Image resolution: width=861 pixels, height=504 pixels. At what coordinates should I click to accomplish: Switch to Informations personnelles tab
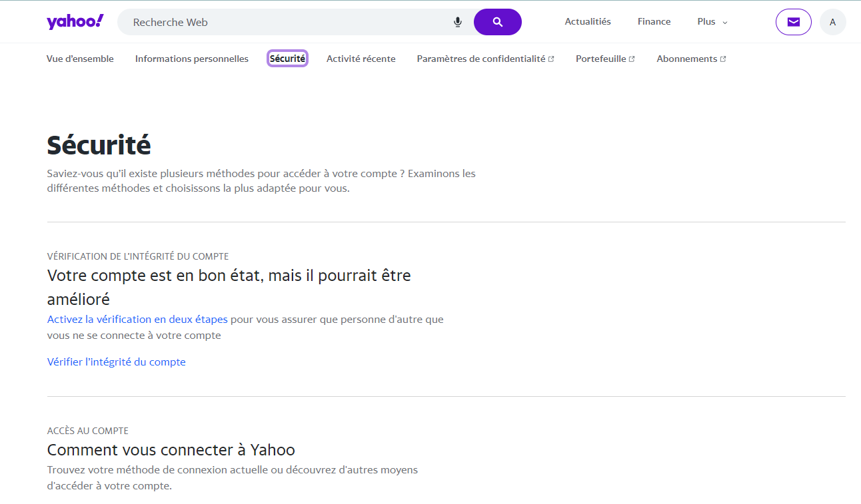192,59
